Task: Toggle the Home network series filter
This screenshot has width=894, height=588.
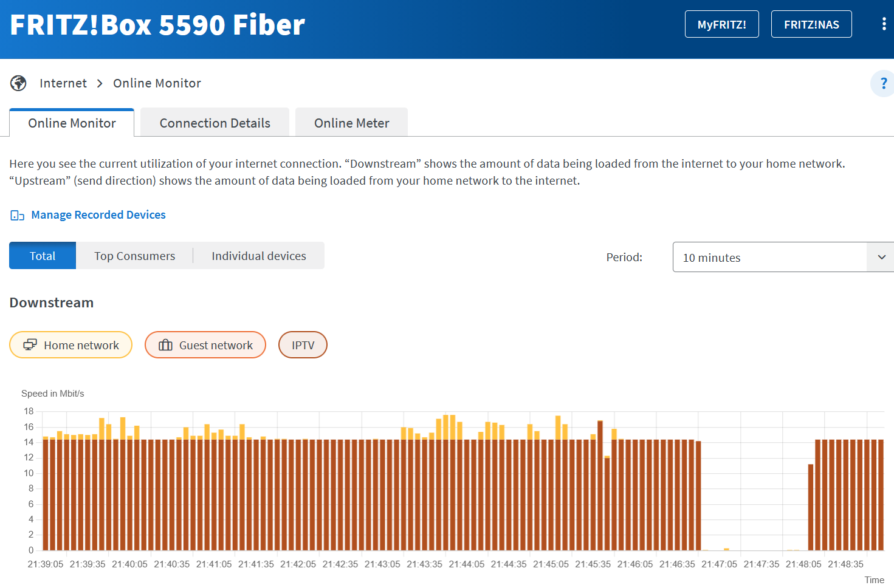Action: pyautogui.click(x=71, y=345)
